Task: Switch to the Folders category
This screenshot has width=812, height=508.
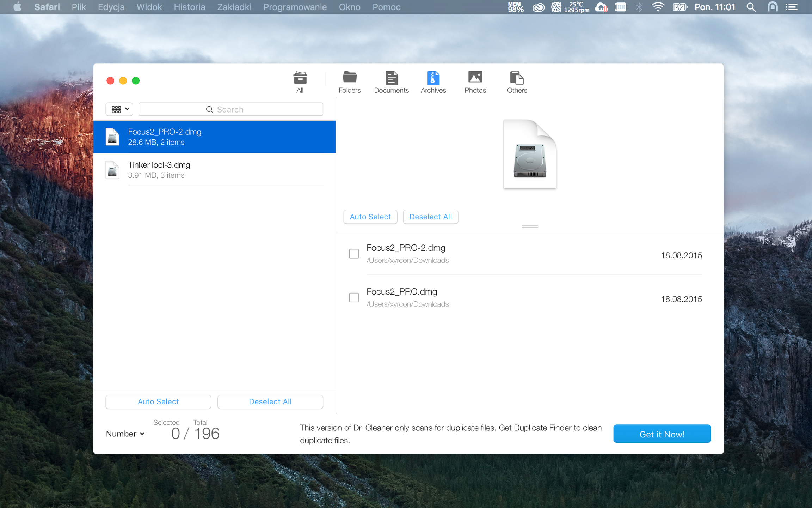Action: click(350, 82)
